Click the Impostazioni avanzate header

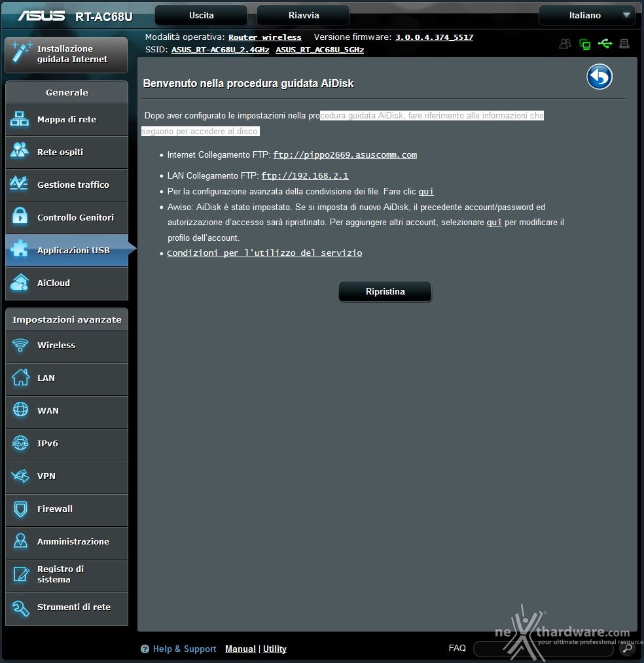click(x=67, y=319)
